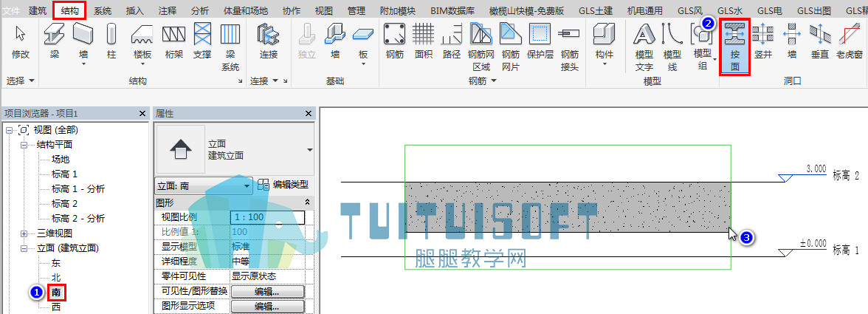Image resolution: width=868 pixels, height=314 pixels.
Task: Click the Vertical (垂直) opening tool
Action: 820,41
